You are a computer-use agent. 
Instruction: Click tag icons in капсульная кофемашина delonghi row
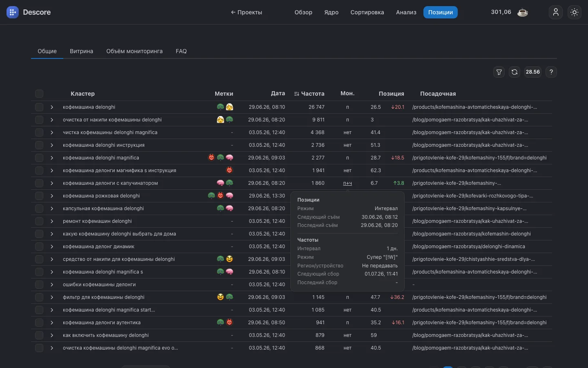(225, 209)
